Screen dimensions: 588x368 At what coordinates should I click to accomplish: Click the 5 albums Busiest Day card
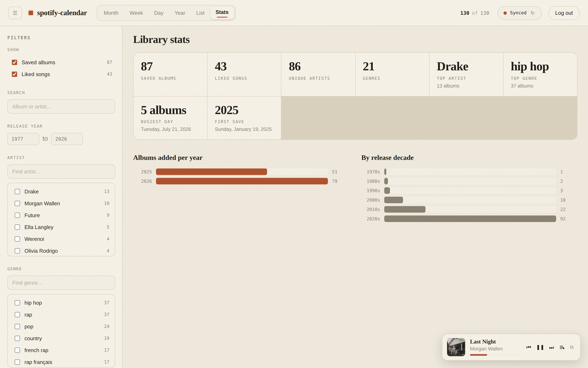point(170,118)
